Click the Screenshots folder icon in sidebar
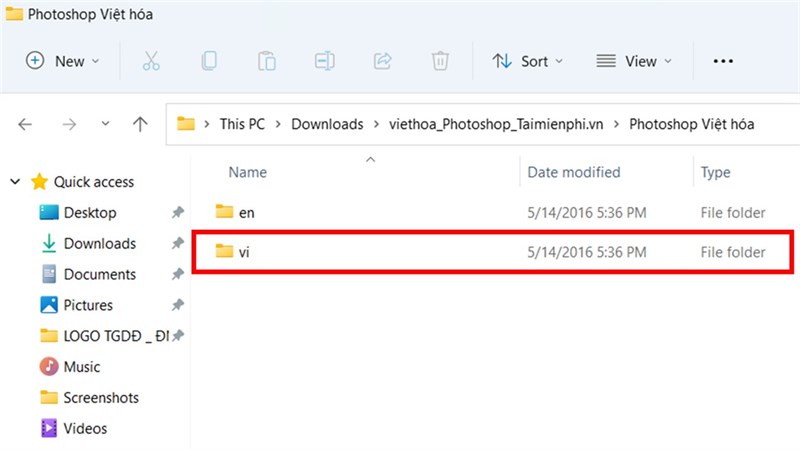The image size is (800, 450). pos(49,397)
